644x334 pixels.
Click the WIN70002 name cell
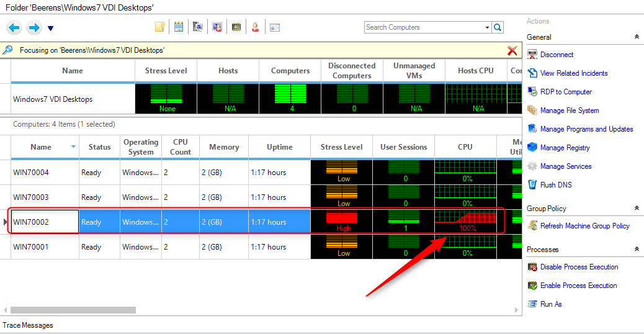45,222
